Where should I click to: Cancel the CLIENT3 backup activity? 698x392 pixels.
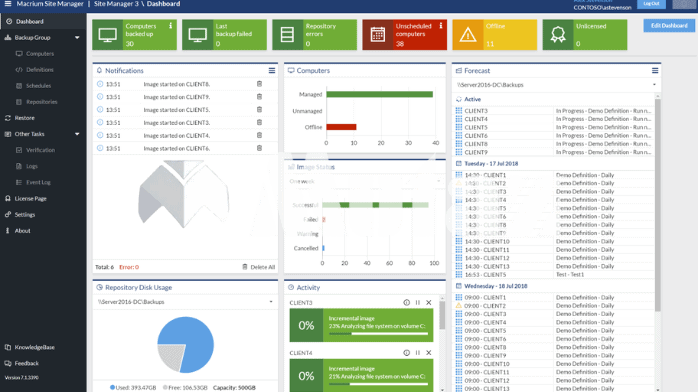(x=429, y=303)
